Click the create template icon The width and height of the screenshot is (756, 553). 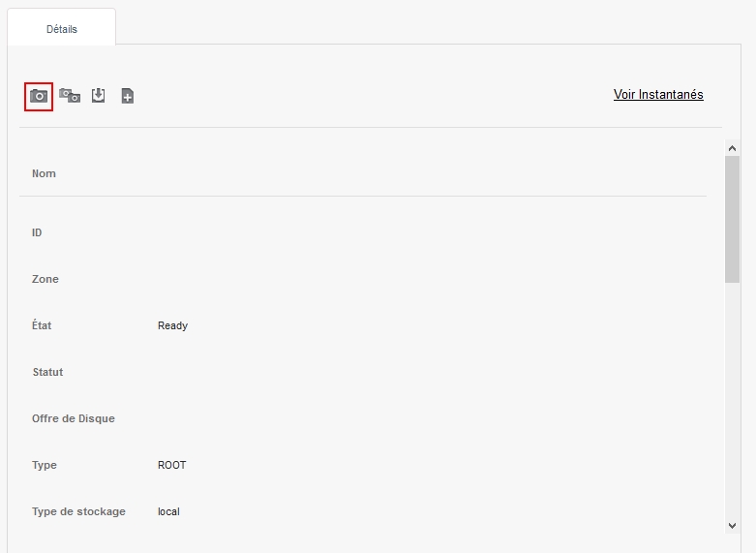pyautogui.click(x=127, y=96)
